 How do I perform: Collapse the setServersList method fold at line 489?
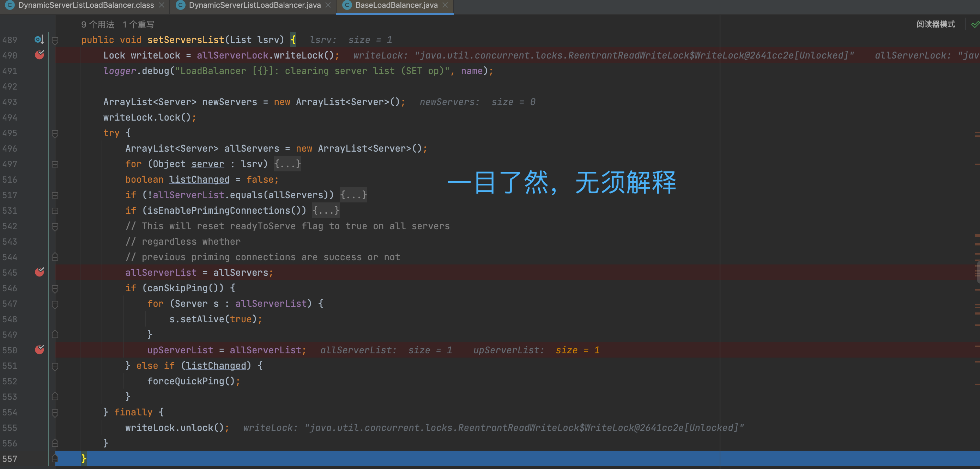55,40
